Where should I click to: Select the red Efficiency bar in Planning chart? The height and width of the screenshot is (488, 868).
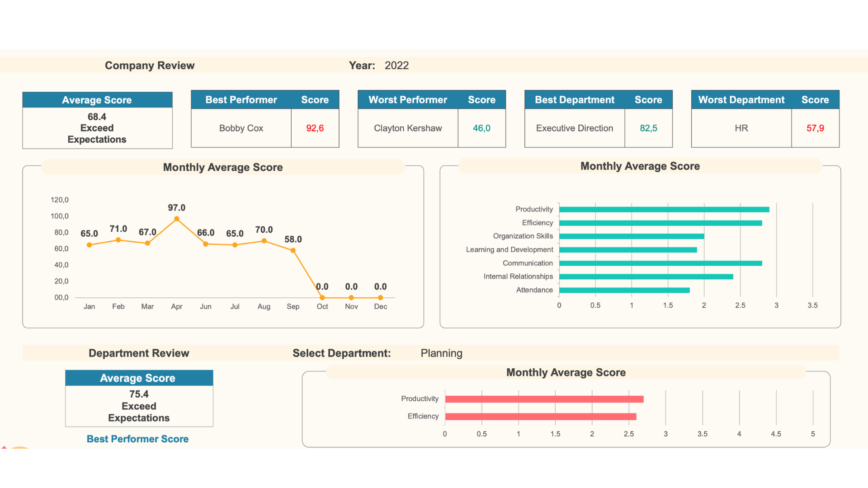pos(540,417)
